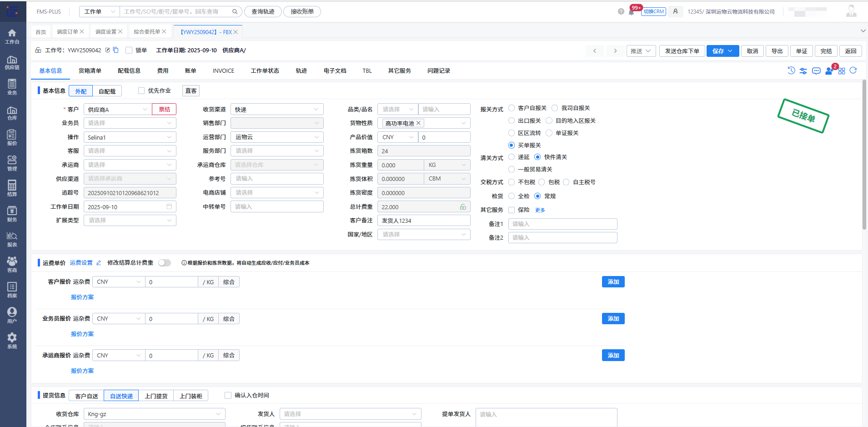Select the 出口报关 radio option
Viewport: 868px width, 427px height.
pos(511,120)
